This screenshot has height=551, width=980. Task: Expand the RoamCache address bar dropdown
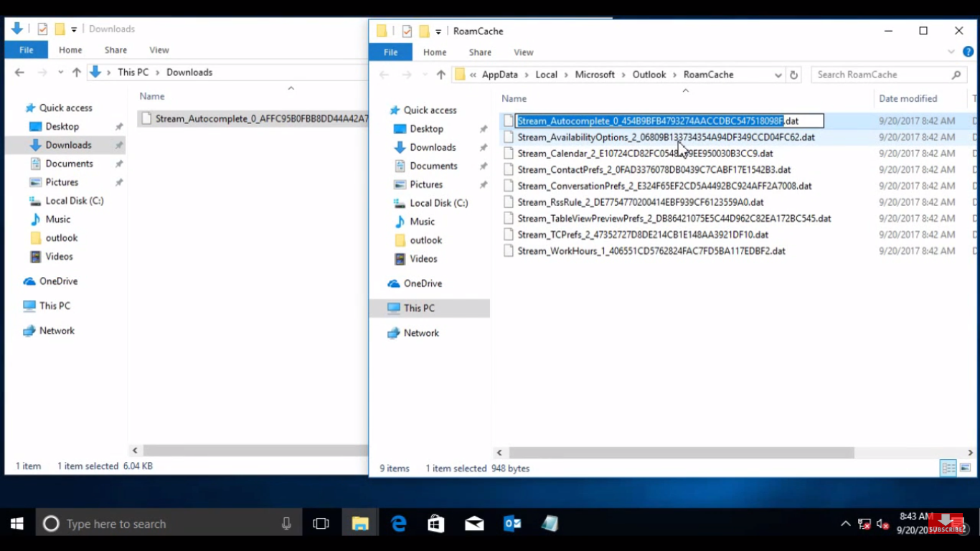pos(778,75)
